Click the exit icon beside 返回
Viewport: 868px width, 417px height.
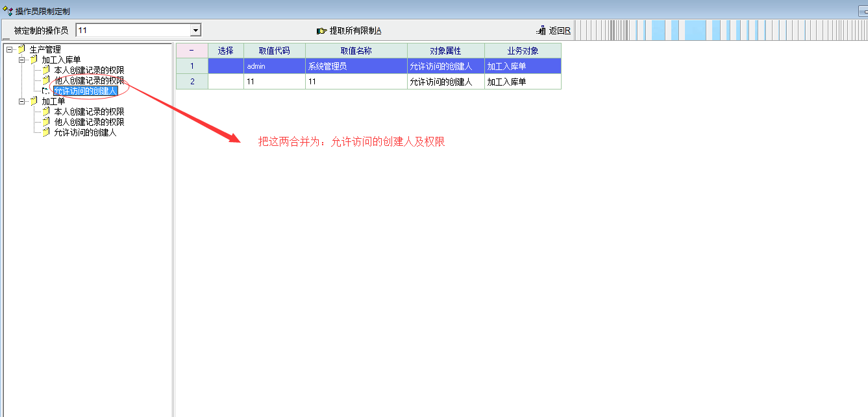click(x=541, y=30)
